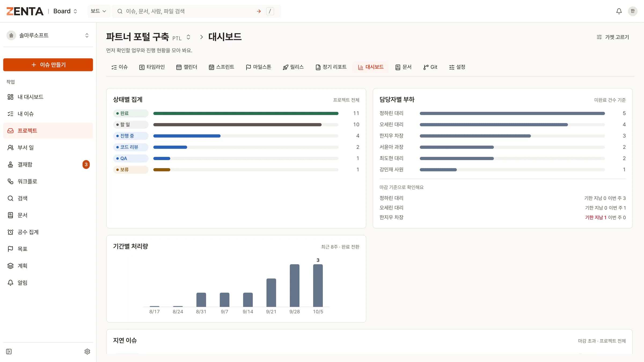This screenshot has width=644, height=362.
Task: Open 공수 집계 time tracking
Action: pyautogui.click(x=48, y=232)
